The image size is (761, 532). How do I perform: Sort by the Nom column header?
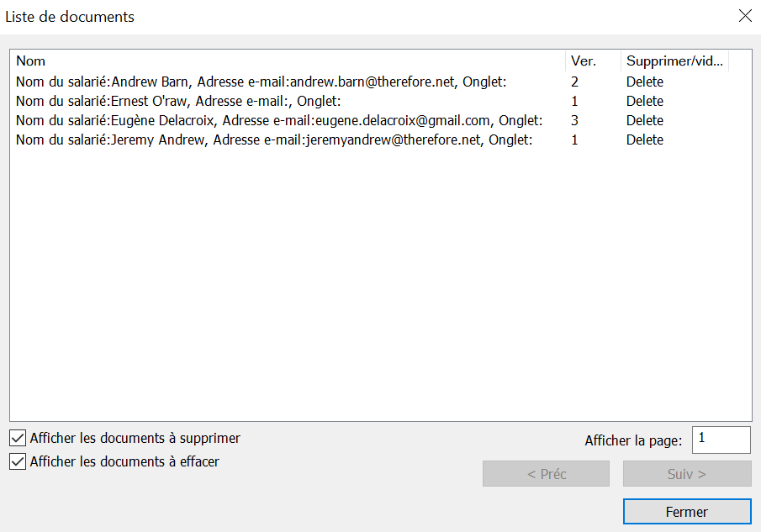tap(286, 61)
